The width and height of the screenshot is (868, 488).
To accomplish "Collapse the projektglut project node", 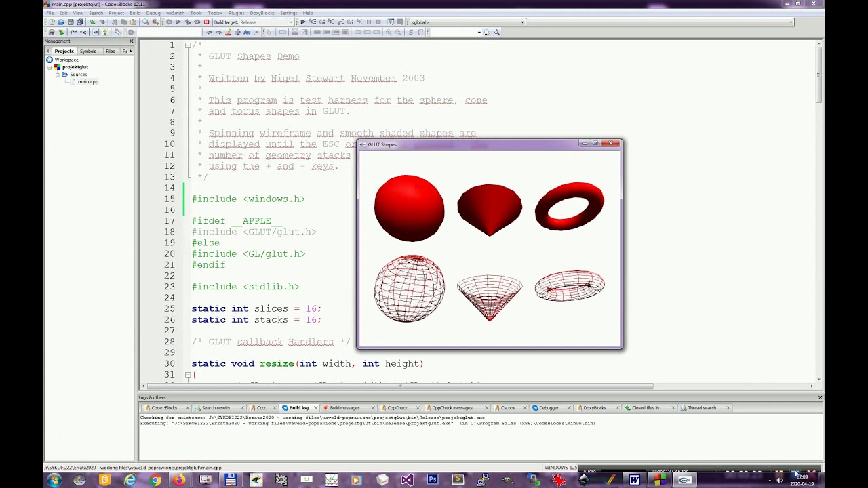I will [50, 68].
